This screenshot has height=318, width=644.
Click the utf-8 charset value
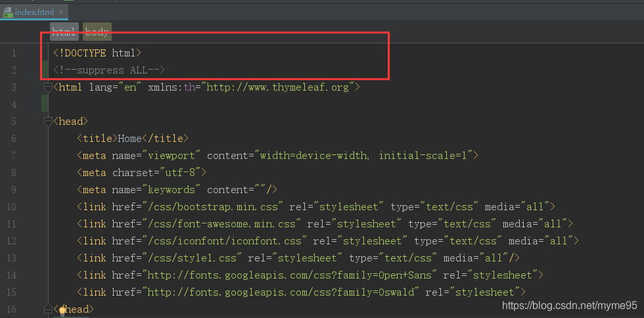(x=180, y=173)
